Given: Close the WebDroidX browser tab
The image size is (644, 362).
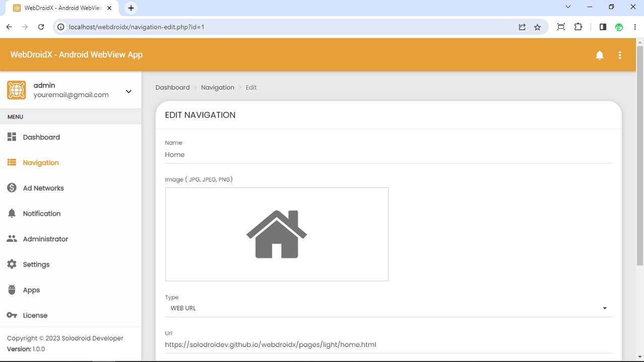Looking at the screenshot, I should (x=110, y=8).
